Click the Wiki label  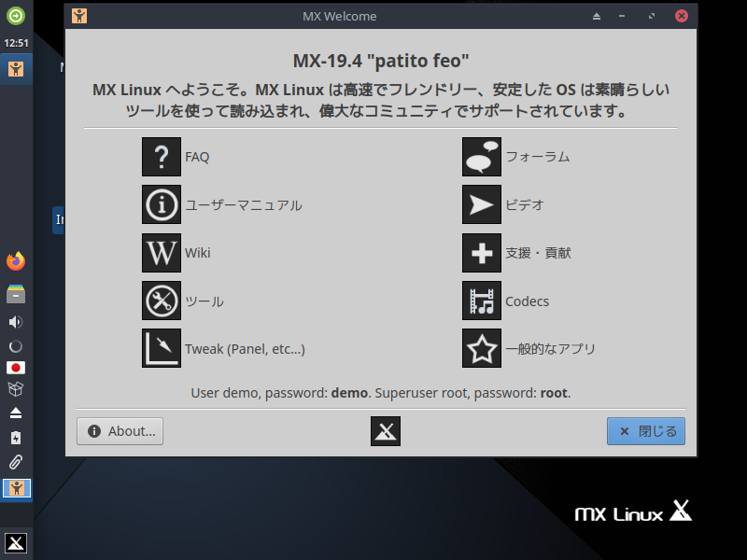[x=198, y=253]
